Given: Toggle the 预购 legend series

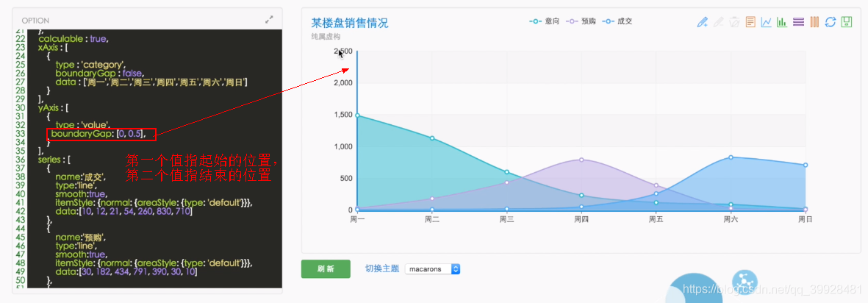Looking at the screenshot, I should [x=581, y=21].
